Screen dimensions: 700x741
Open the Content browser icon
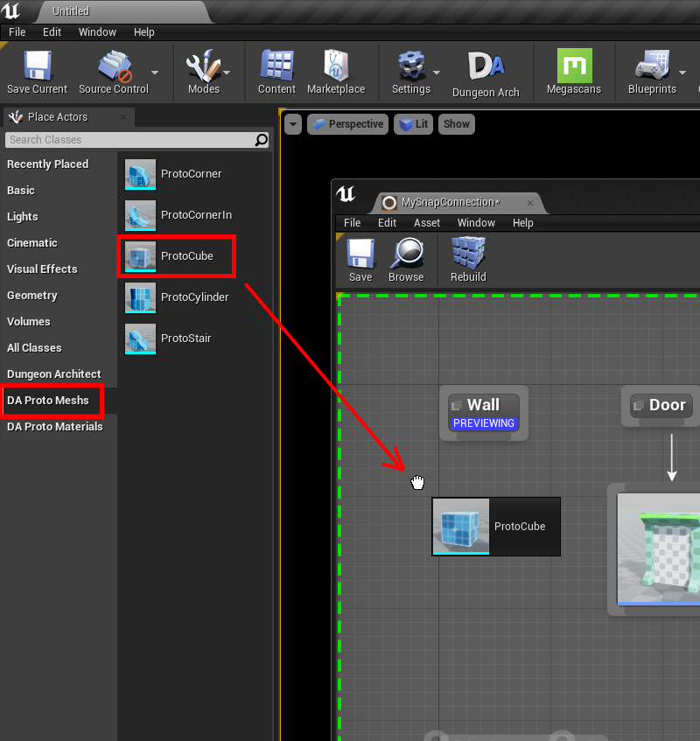click(x=277, y=66)
